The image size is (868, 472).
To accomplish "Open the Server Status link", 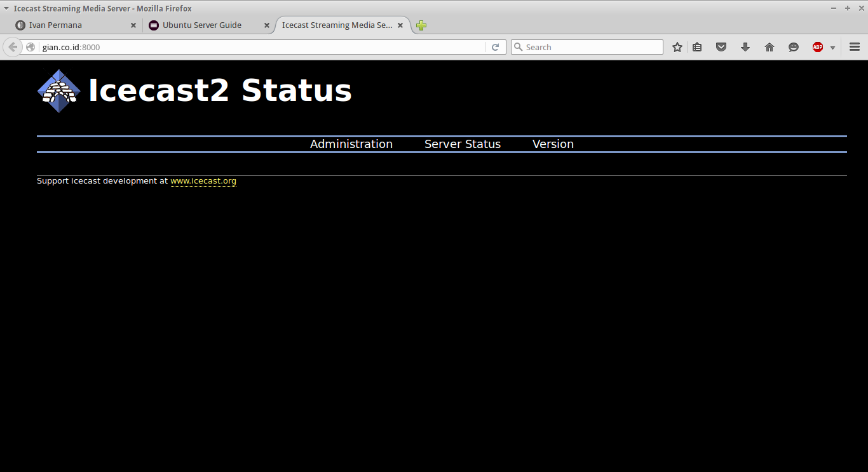I will pyautogui.click(x=463, y=144).
